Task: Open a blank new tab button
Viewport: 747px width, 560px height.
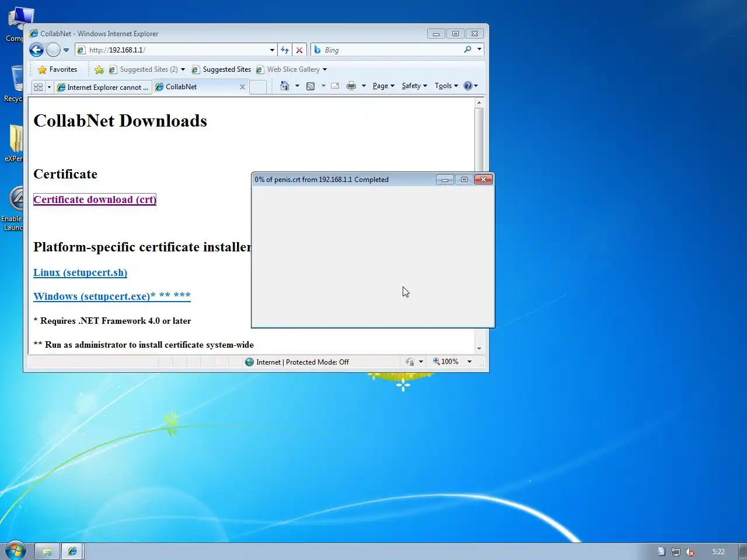Action: click(x=258, y=87)
